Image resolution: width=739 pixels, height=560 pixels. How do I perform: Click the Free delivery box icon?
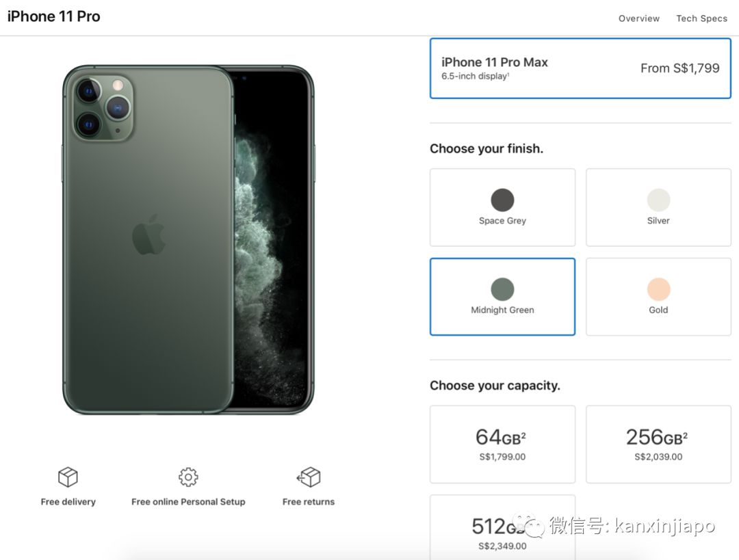click(67, 477)
